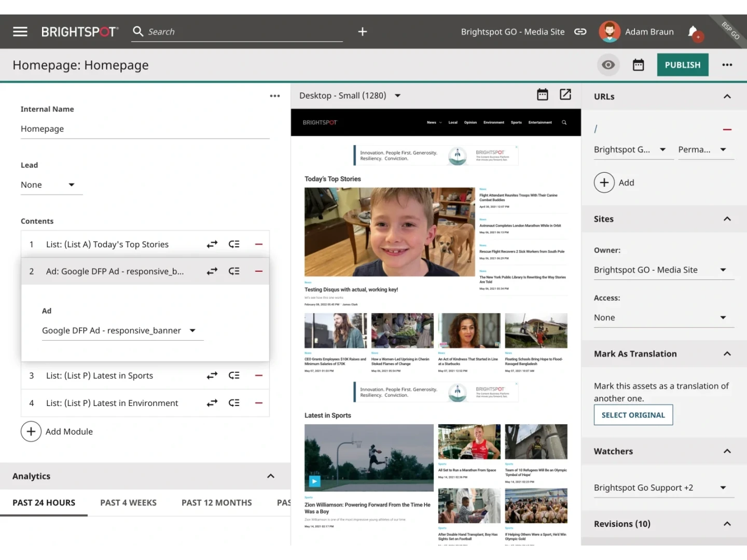Click the site link chain icon

pyautogui.click(x=580, y=32)
